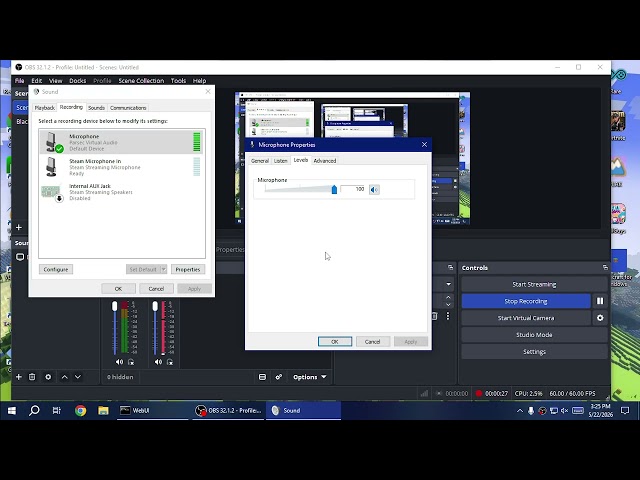Switch to Advanced tab in Microphone Properties
This screenshot has width=640, height=480.
tap(325, 161)
